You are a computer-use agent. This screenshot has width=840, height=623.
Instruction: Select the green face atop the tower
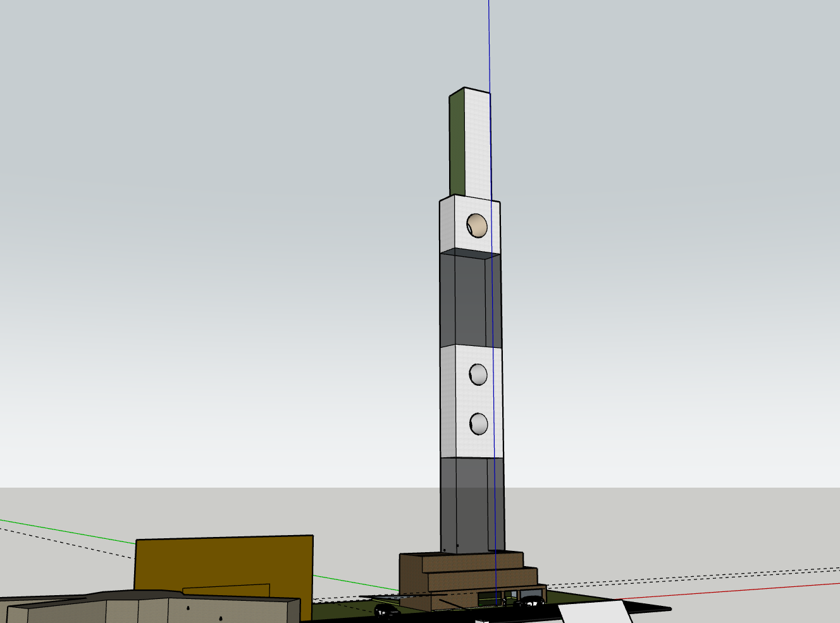457,145
